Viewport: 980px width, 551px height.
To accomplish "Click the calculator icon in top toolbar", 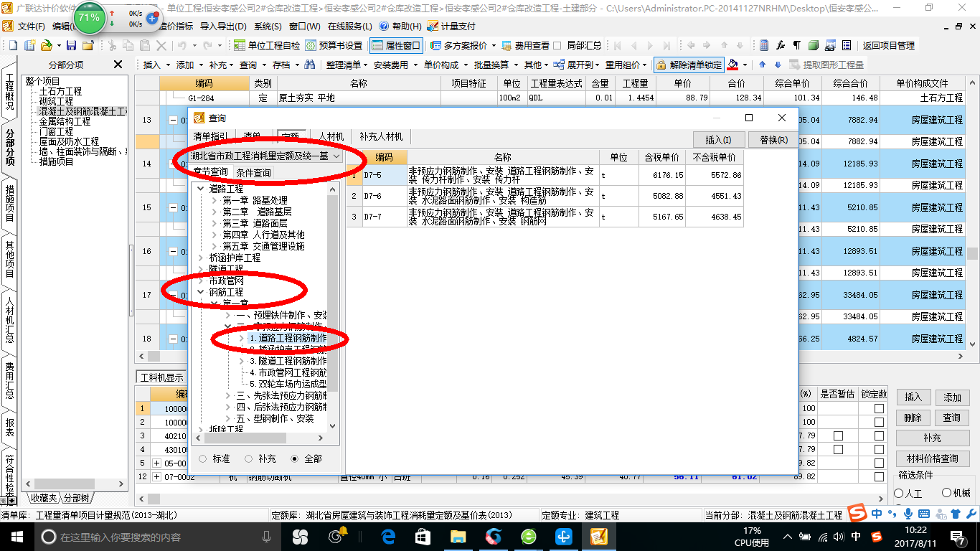I will point(764,45).
